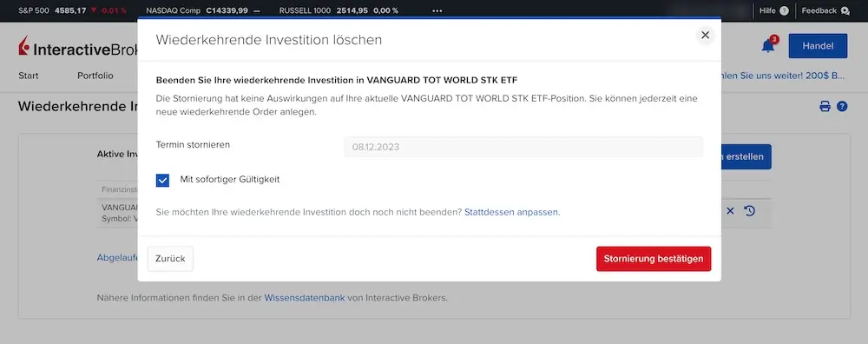Open the page help question icon
The width and height of the screenshot is (868, 344).
[x=842, y=106]
